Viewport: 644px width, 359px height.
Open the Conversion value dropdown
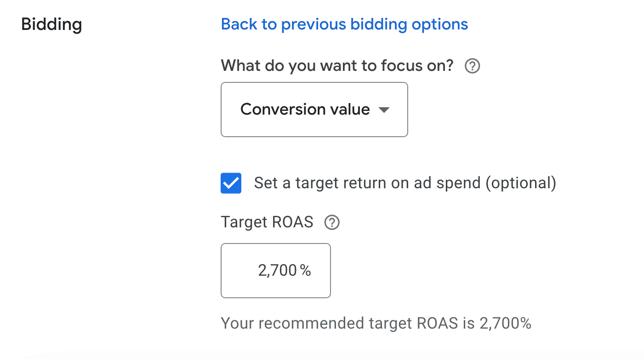coord(314,110)
